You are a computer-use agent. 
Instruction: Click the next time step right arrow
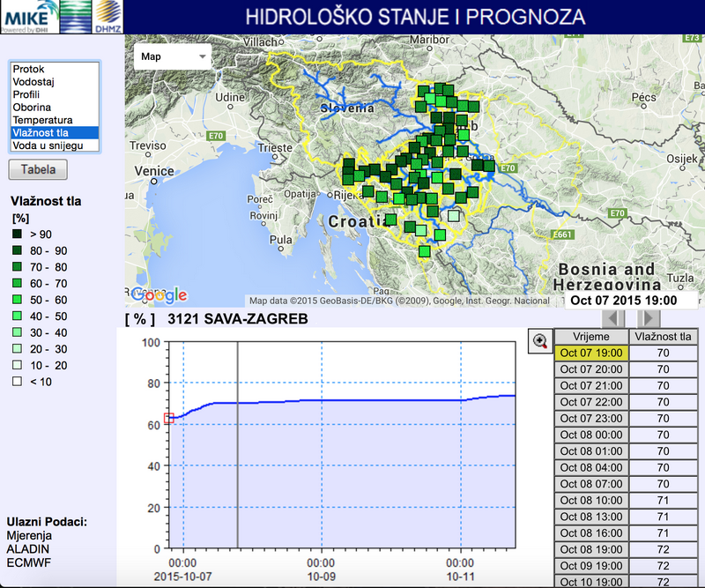[647, 318]
